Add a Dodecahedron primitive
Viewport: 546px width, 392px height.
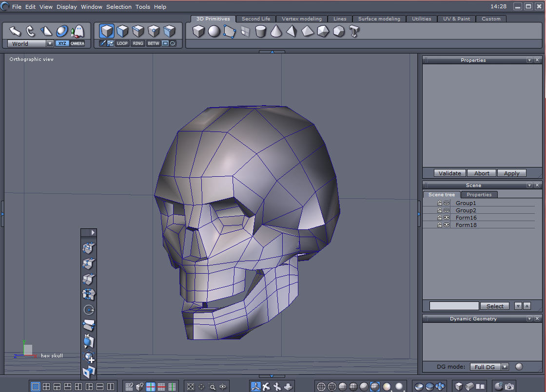point(338,31)
